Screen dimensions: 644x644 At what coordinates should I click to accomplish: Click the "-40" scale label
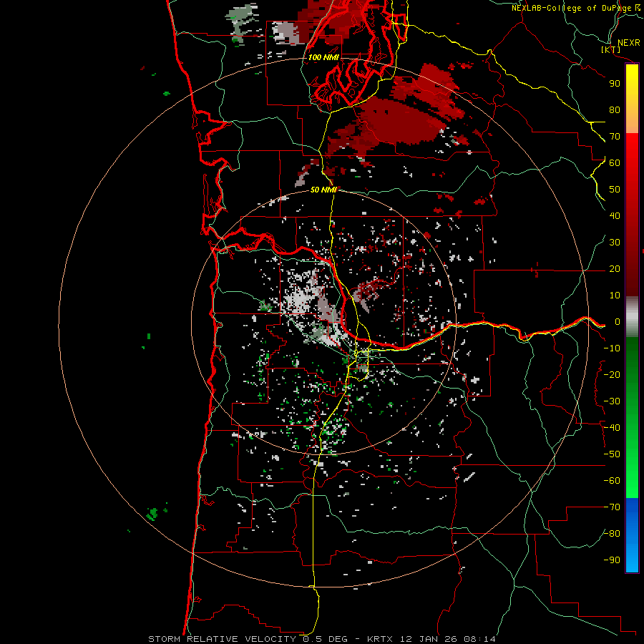[x=612, y=428]
